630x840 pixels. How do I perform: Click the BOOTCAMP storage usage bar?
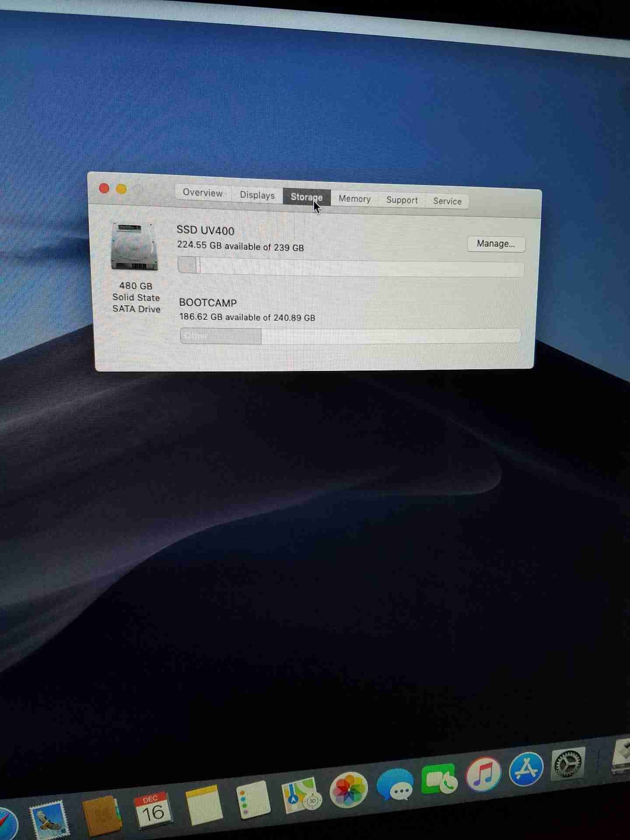click(x=350, y=336)
